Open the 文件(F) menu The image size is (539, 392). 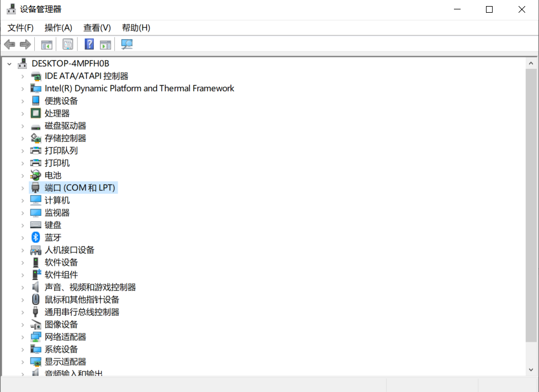pos(20,28)
